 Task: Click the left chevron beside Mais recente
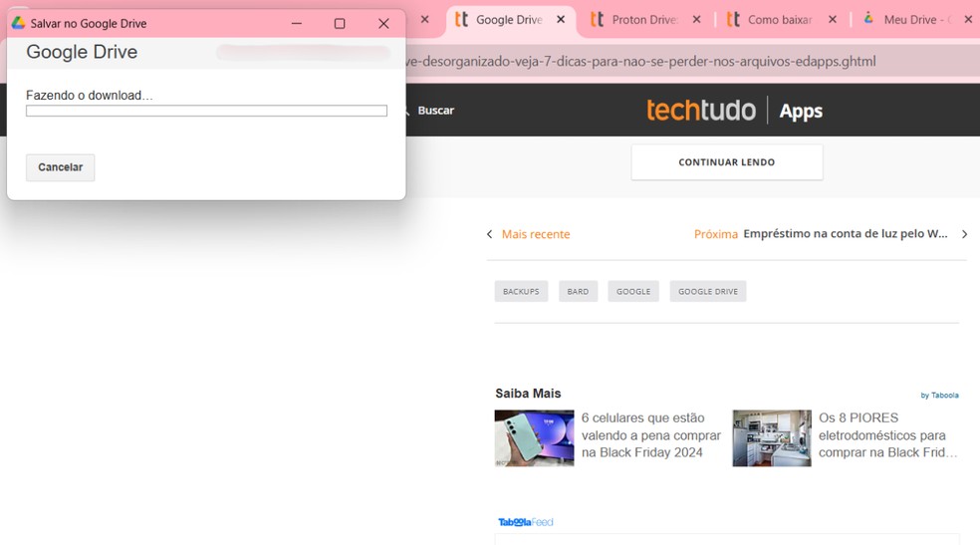tap(489, 234)
